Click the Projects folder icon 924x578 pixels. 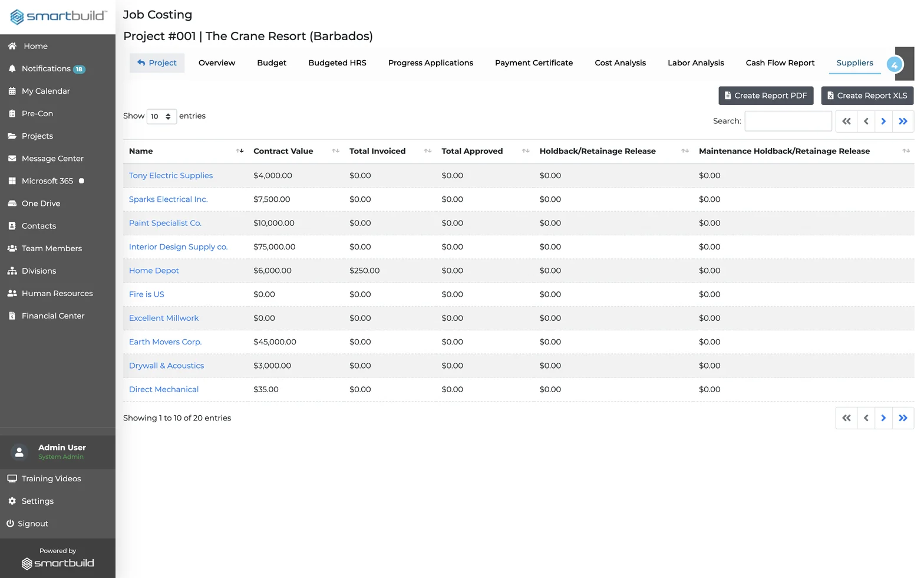click(12, 136)
